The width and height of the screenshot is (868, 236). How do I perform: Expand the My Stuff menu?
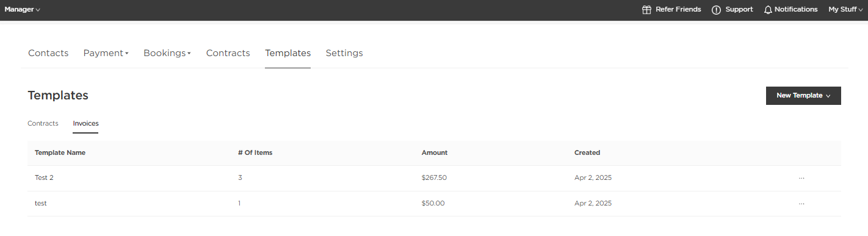pos(845,10)
